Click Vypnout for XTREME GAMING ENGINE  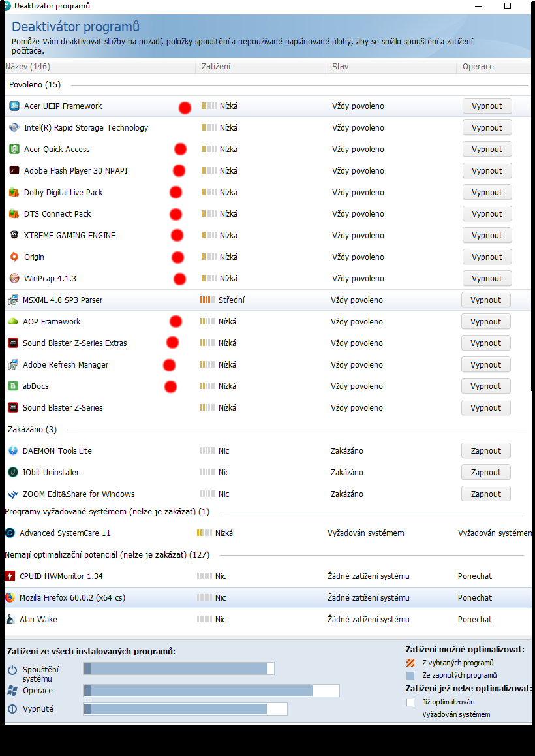pos(487,235)
